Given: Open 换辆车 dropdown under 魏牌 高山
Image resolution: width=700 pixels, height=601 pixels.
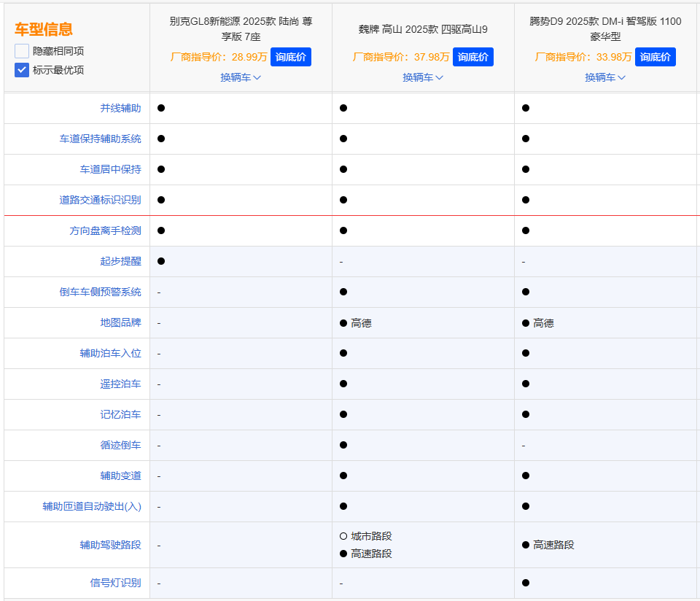Looking at the screenshot, I should pyautogui.click(x=423, y=78).
